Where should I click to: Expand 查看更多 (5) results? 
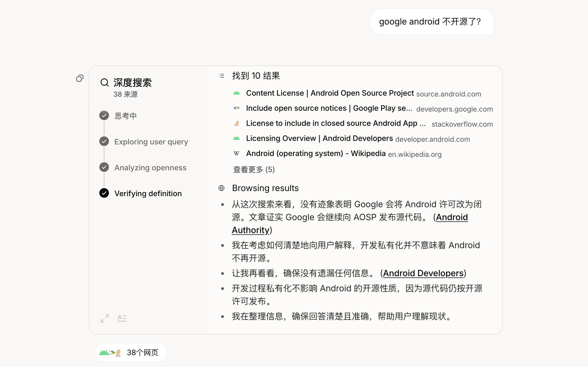click(x=254, y=169)
